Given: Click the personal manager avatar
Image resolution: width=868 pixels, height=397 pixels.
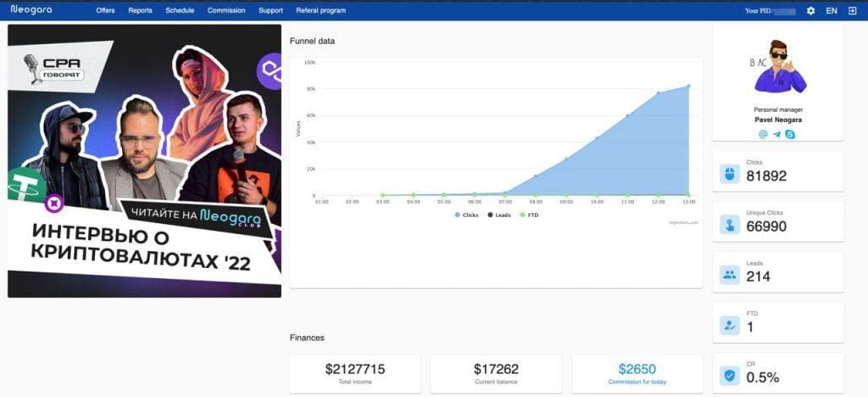Looking at the screenshot, I should coord(778,68).
